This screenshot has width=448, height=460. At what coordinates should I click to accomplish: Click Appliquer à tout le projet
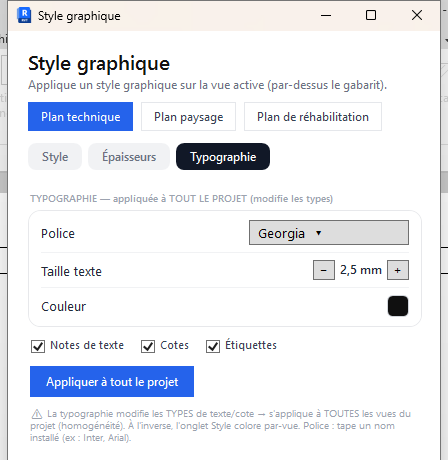pyautogui.click(x=112, y=382)
